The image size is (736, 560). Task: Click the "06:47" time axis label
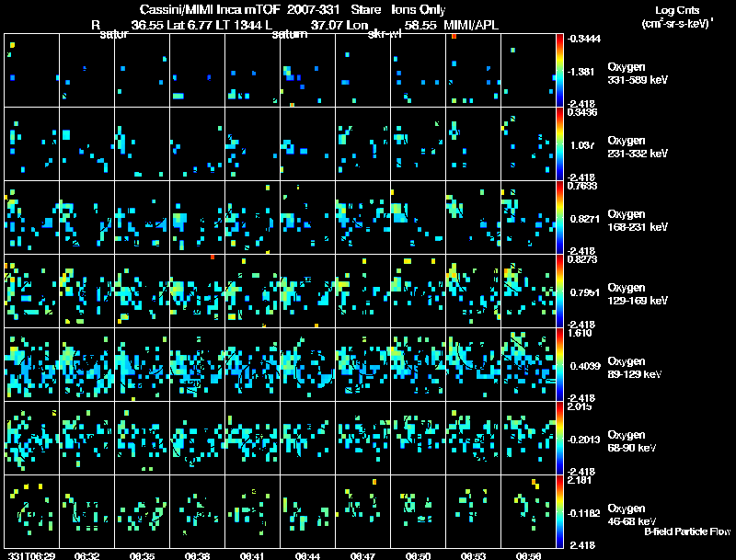[362, 555]
